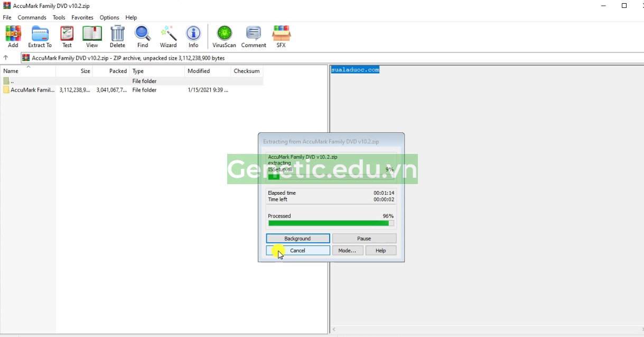The image size is (644, 337).
Task: Open the File menu
Action: click(7, 17)
